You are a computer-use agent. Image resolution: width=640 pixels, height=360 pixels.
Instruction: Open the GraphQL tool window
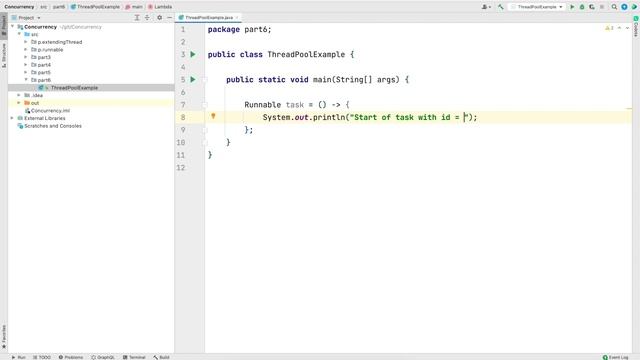[103, 357]
